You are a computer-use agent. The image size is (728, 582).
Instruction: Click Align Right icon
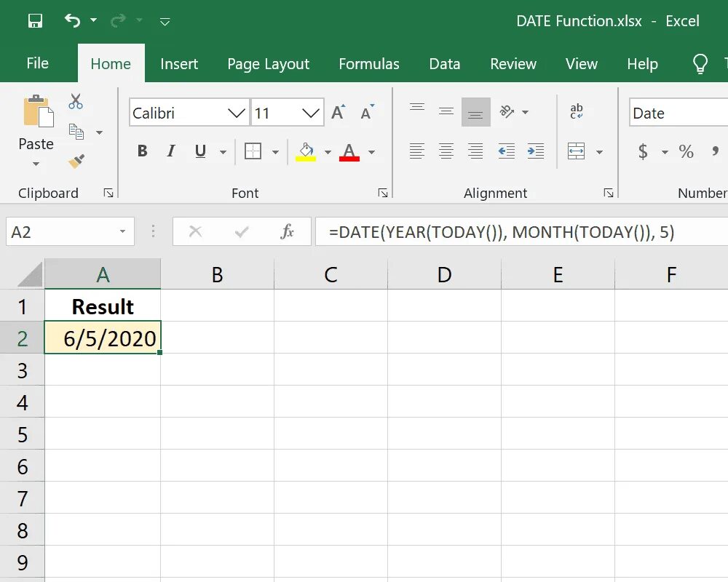[x=476, y=151]
